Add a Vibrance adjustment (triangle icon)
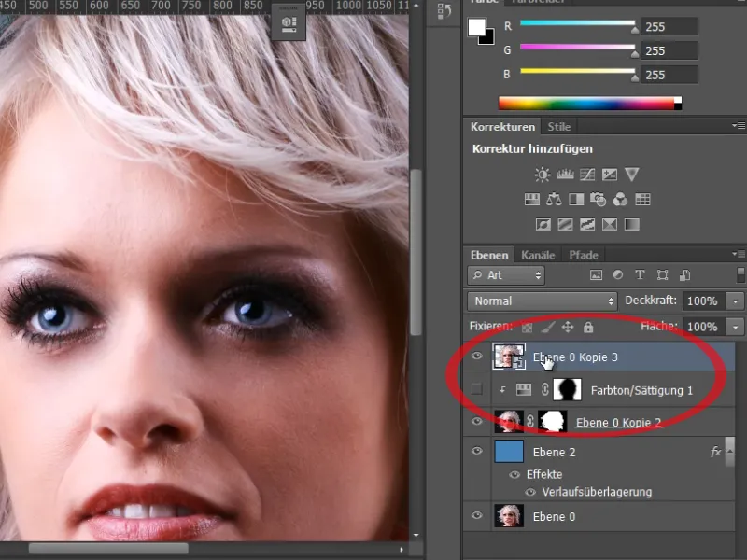Image resolution: width=747 pixels, height=560 pixels. [x=632, y=175]
